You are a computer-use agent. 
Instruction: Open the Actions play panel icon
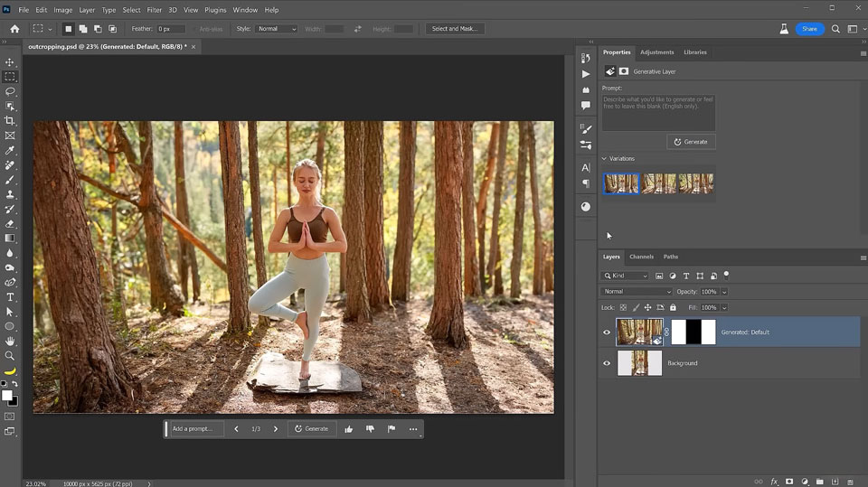click(x=586, y=73)
